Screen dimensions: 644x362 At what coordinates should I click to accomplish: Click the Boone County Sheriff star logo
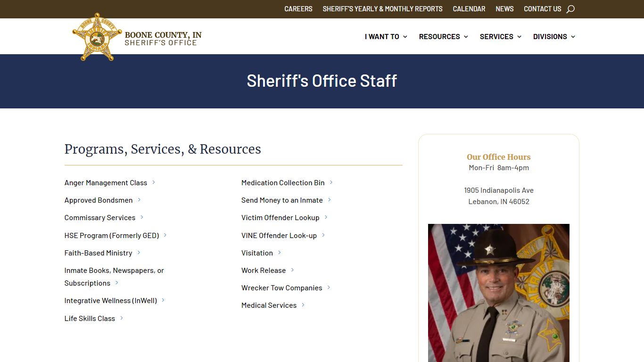click(x=97, y=37)
